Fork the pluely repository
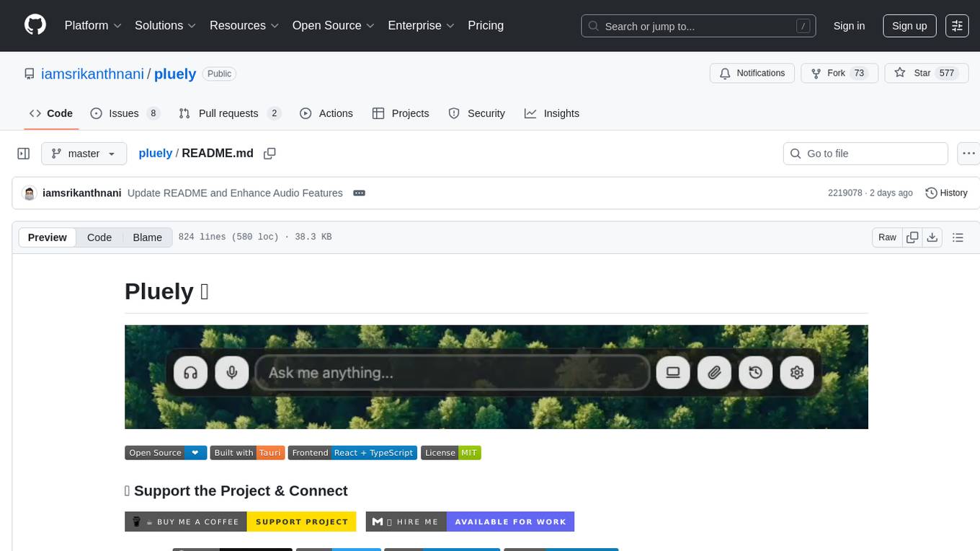980x551 pixels. [840, 74]
